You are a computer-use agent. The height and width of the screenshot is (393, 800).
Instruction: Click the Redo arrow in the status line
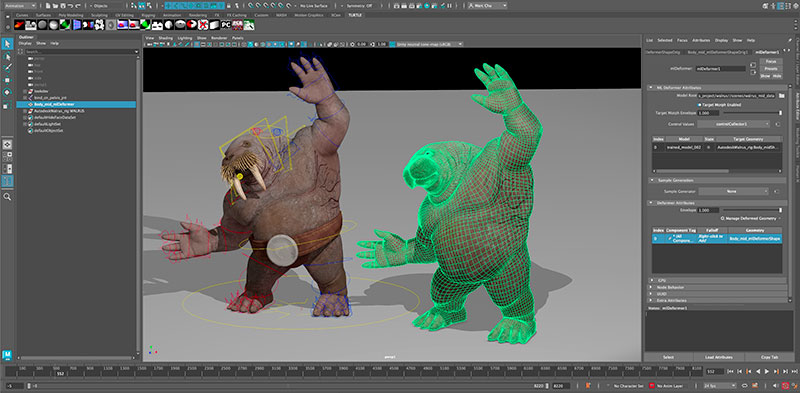(x=78, y=6)
